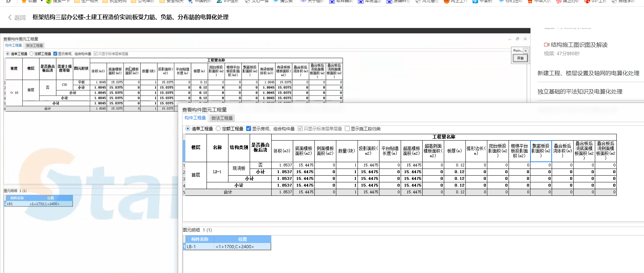Click 体积(m3) header in front table
This screenshot has height=273, width=644.
click(282, 151)
